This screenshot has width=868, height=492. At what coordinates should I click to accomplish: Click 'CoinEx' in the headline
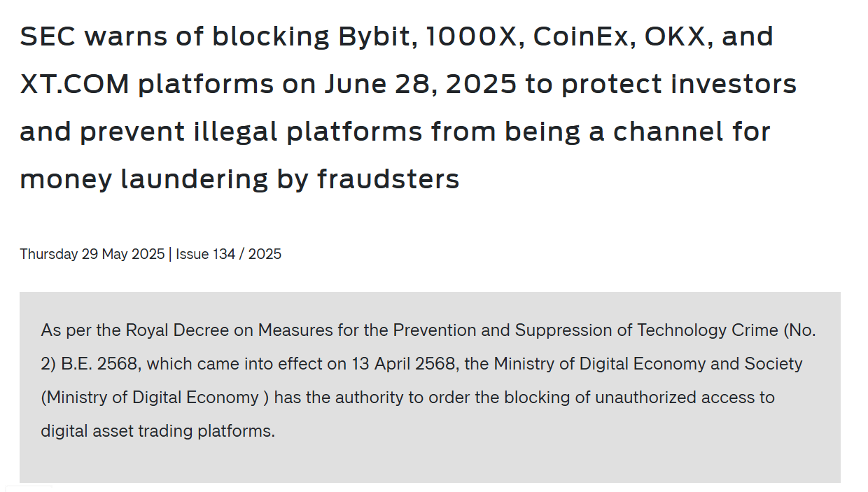point(580,36)
